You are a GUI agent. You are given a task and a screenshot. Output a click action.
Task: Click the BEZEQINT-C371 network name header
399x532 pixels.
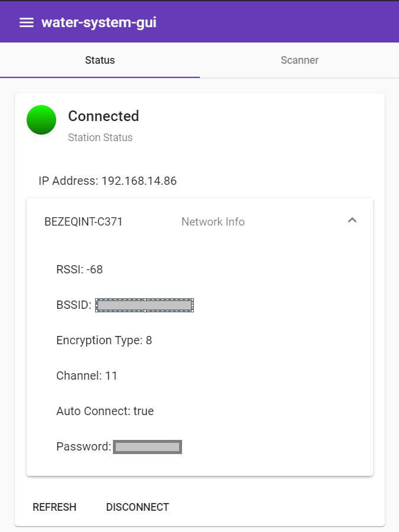point(83,222)
